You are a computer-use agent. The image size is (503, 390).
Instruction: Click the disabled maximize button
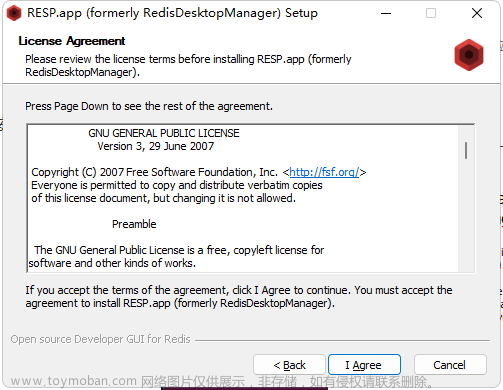point(431,13)
